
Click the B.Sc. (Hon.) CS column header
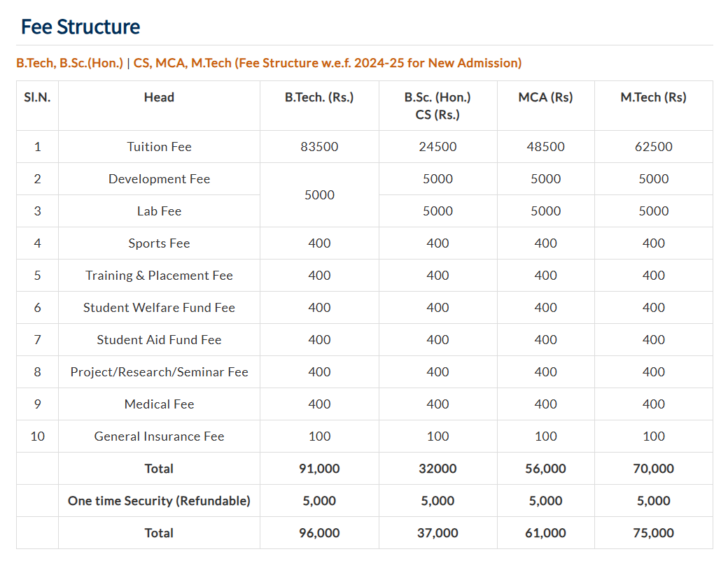pyautogui.click(x=437, y=106)
